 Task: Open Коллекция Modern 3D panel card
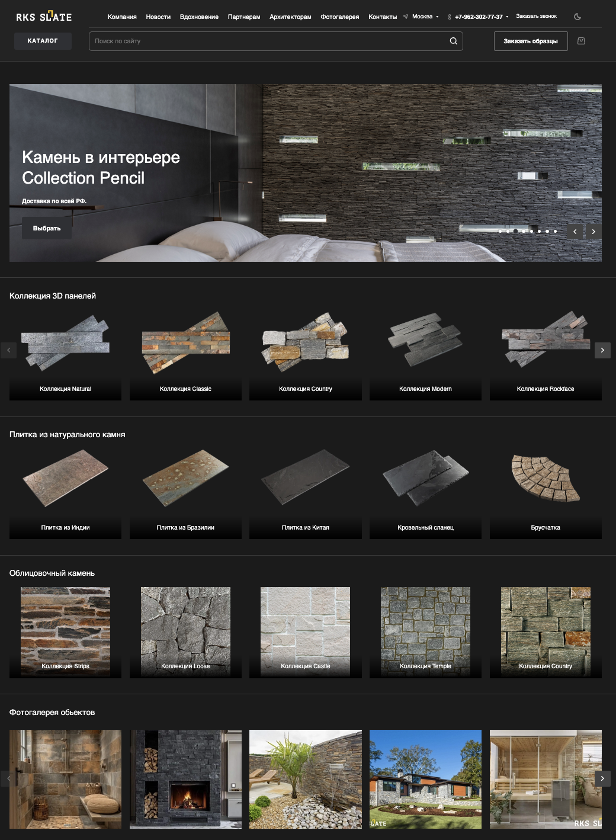pyautogui.click(x=425, y=354)
